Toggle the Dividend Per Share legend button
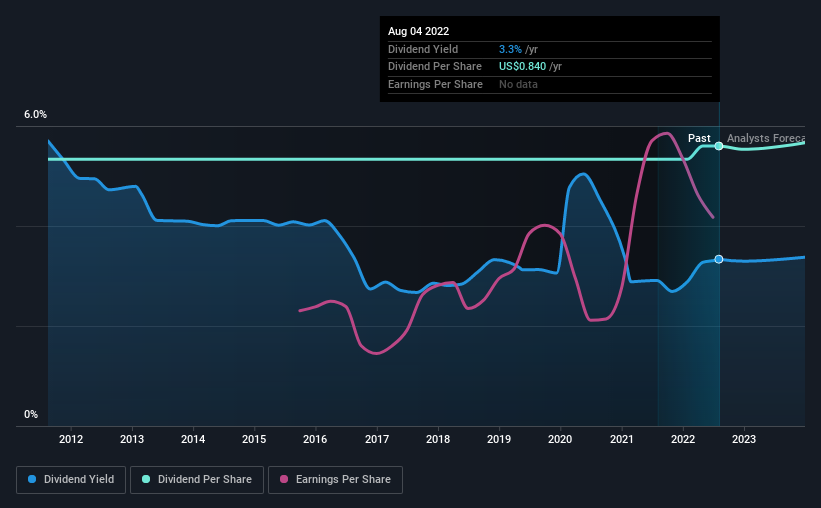This screenshot has height=508, width=821. [197, 479]
